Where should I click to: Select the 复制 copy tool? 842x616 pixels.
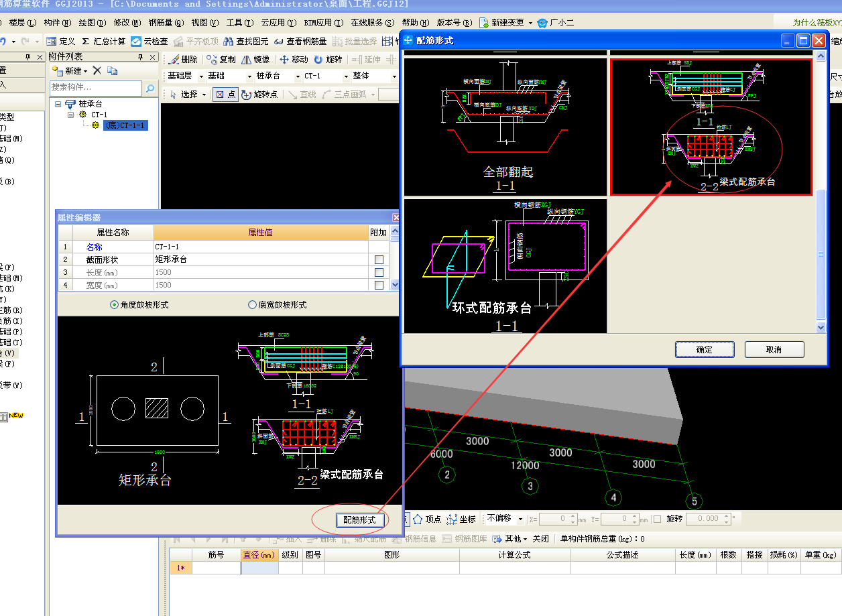(221, 59)
